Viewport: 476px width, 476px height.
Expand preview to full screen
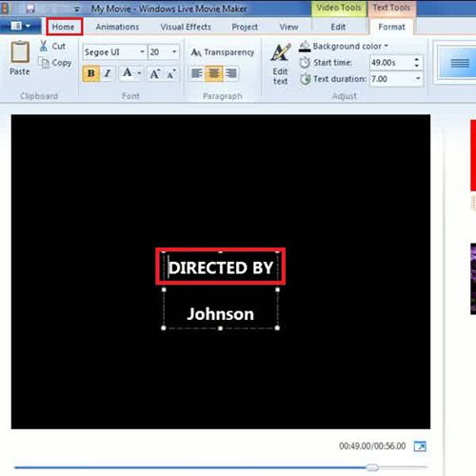click(x=420, y=446)
